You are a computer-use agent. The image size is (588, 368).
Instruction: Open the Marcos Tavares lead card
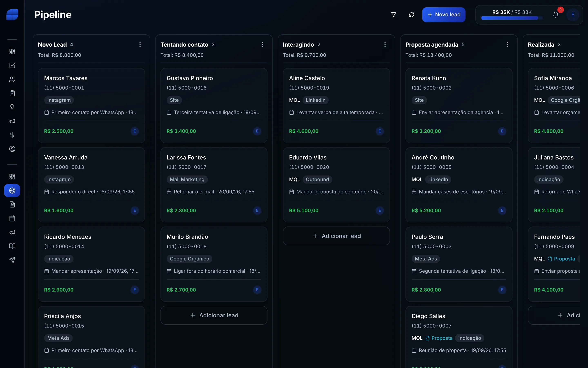pyautogui.click(x=91, y=105)
